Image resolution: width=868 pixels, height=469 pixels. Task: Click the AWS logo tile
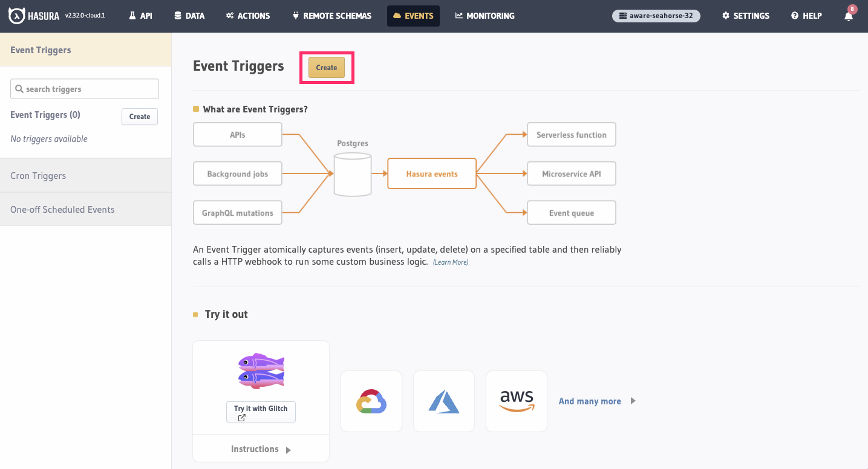[517, 401]
